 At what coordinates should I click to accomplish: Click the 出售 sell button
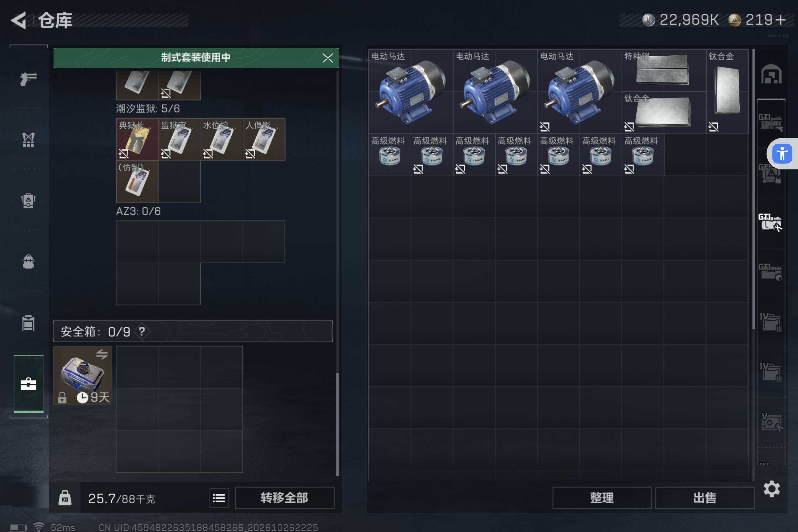(x=705, y=498)
